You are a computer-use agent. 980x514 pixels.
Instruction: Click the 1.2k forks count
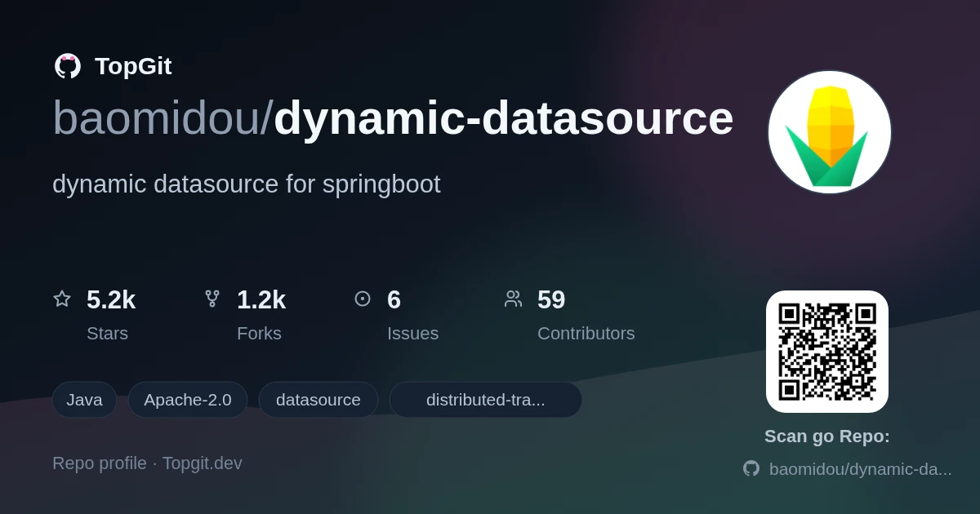[x=261, y=299]
